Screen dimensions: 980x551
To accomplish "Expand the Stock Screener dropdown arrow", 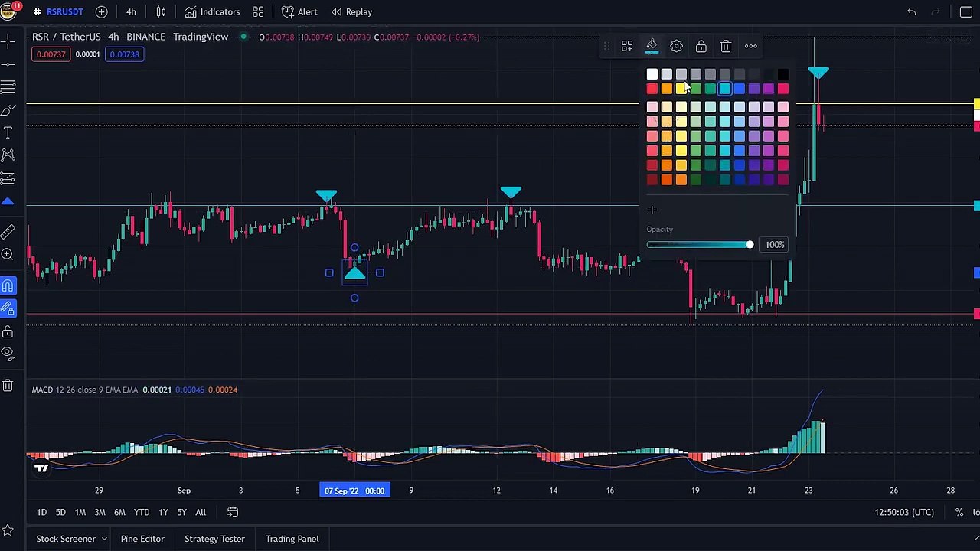I will [104, 539].
